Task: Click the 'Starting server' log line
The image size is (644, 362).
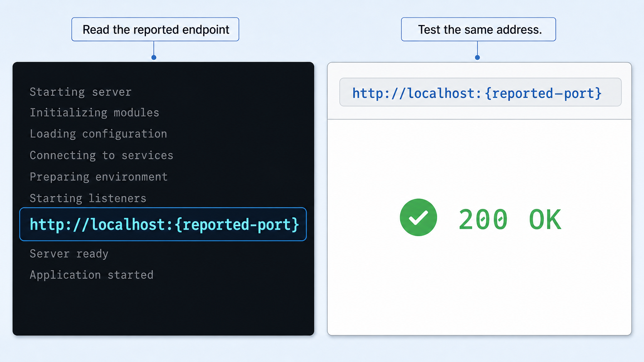Action: [x=80, y=92]
